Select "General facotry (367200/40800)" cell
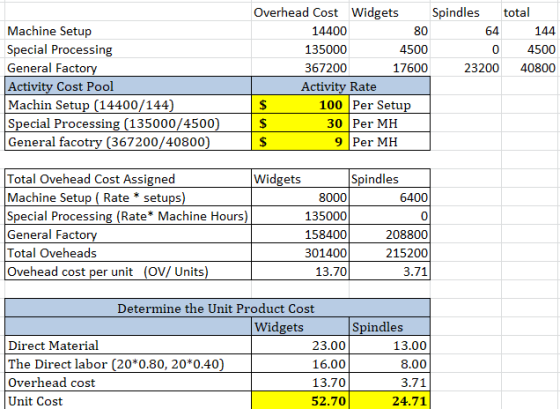 coord(128,142)
